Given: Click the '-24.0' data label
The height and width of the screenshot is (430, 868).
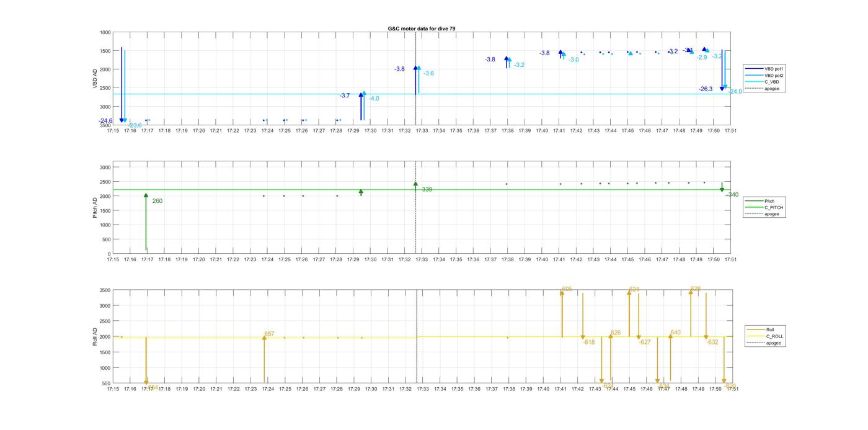Looking at the screenshot, I should [735, 92].
